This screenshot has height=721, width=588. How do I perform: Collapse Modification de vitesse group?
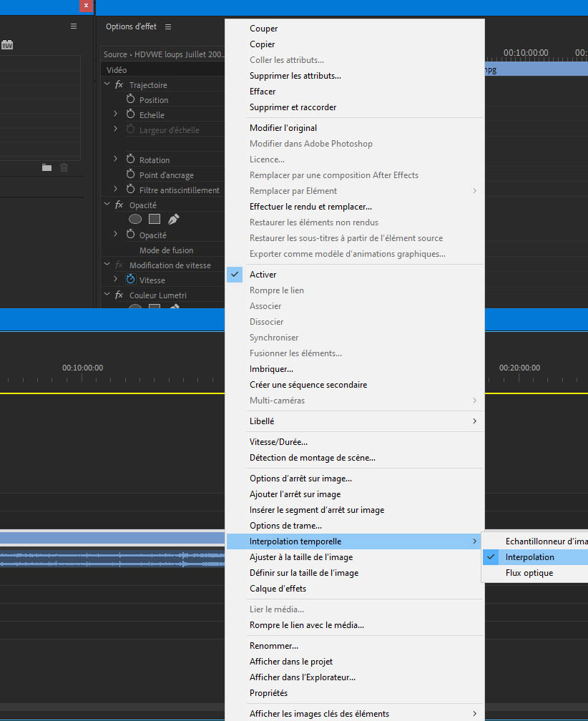point(107,265)
